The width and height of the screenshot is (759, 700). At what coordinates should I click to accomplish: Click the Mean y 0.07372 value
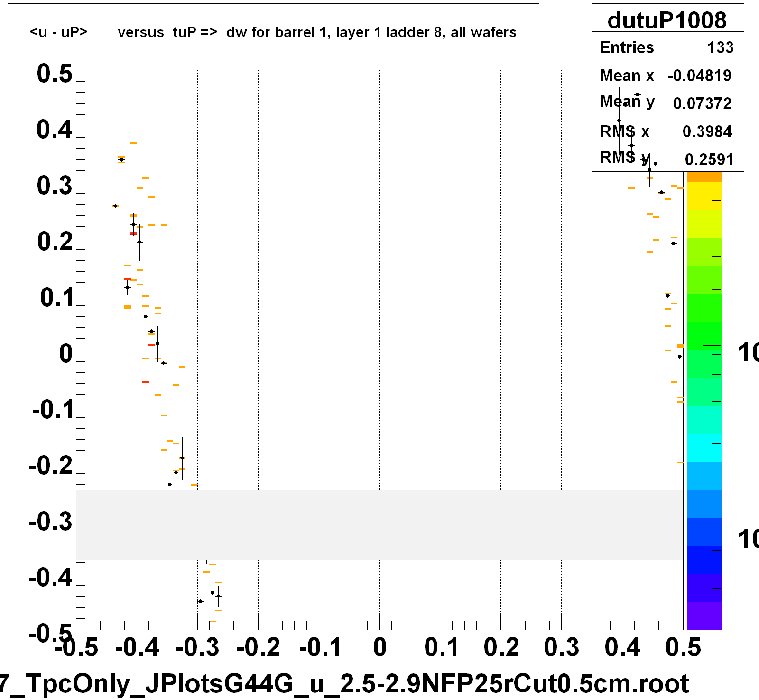coord(702,103)
